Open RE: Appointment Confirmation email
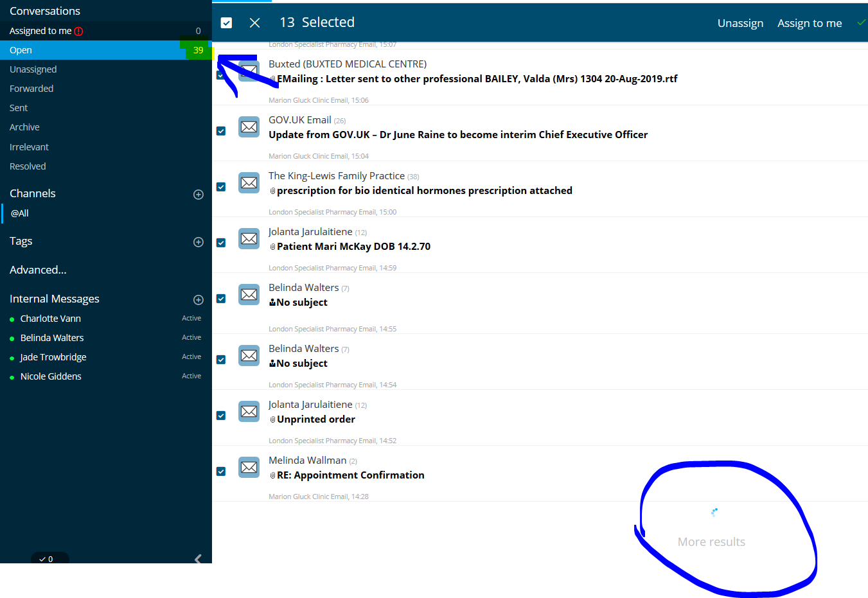Image resolution: width=868 pixels, height=598 pixels. 351,475
